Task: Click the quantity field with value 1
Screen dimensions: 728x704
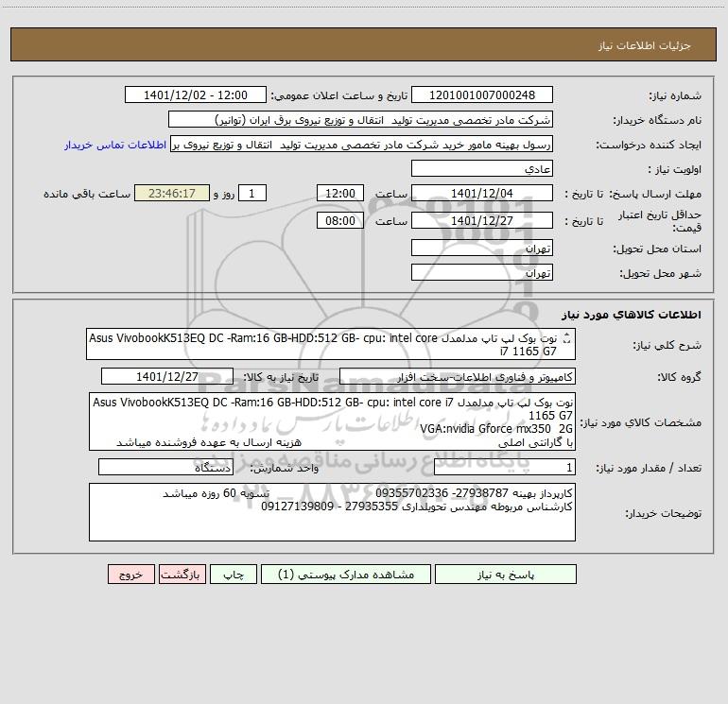Action: tap(505, 467)
